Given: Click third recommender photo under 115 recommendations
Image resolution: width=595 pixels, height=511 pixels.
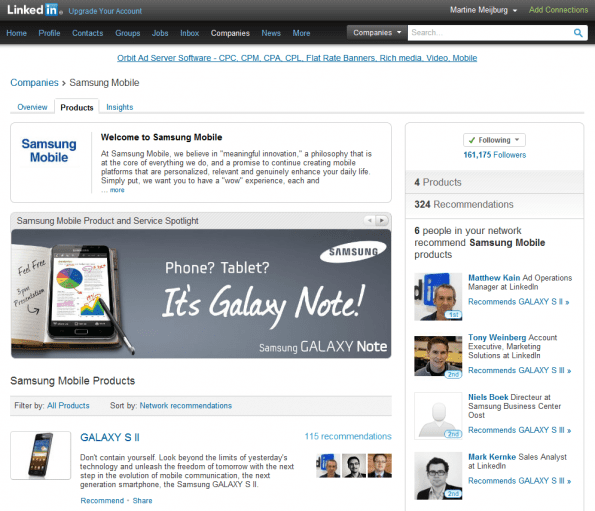Looking at the screenshot, I should click(379, 465).
